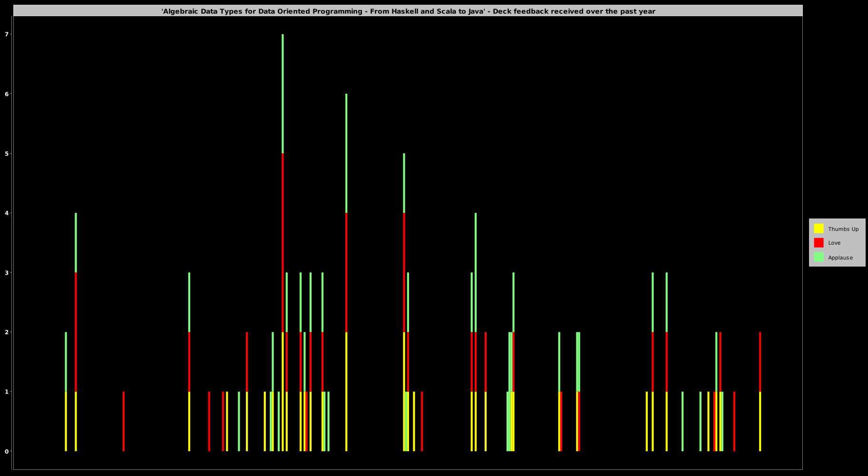Viewport: 868px width, 476px height.
Task: Click the y-axis label 5
Action: (x=7, y=153)
